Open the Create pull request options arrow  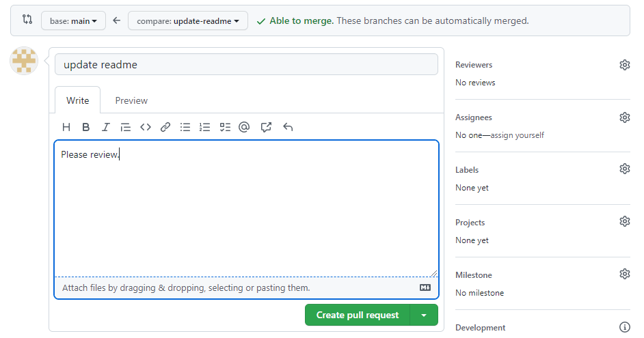pos(424,315)
